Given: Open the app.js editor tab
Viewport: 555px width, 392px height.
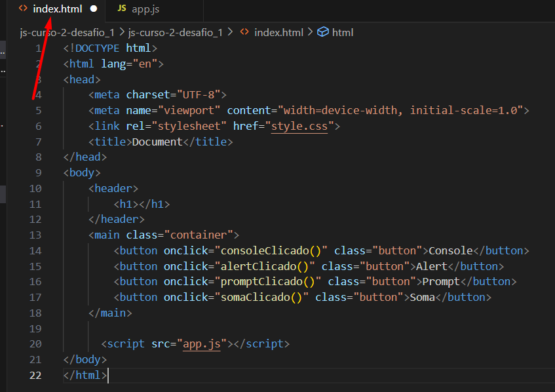Looking at the screenshot, I should [x=145, y=9].
